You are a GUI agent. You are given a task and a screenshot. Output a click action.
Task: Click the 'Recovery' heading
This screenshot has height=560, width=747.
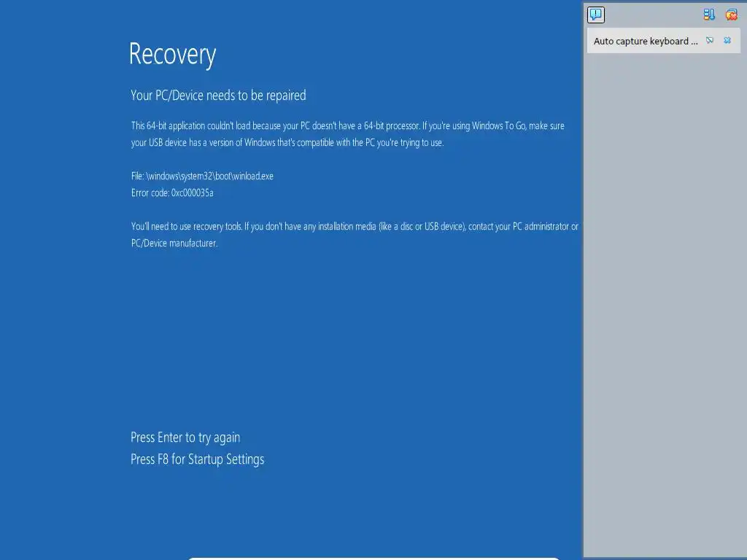pyautogui.click(x=172, y=55)
